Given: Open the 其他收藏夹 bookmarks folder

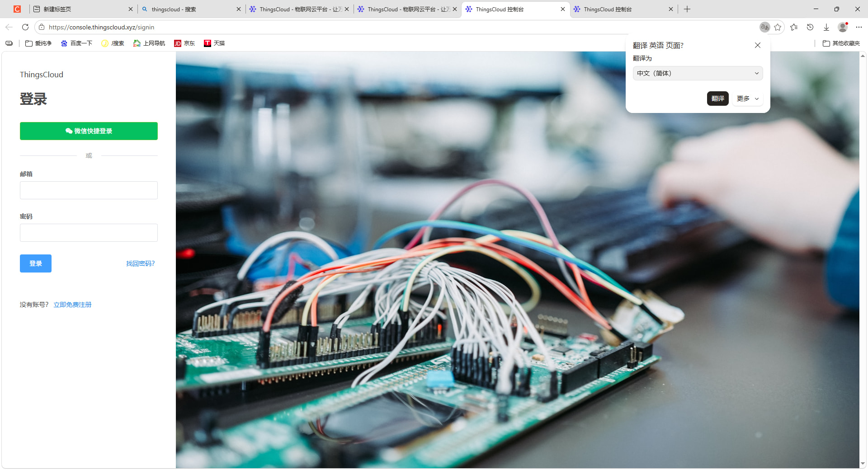Looking at the screenshot, I should tap(841, 43).
